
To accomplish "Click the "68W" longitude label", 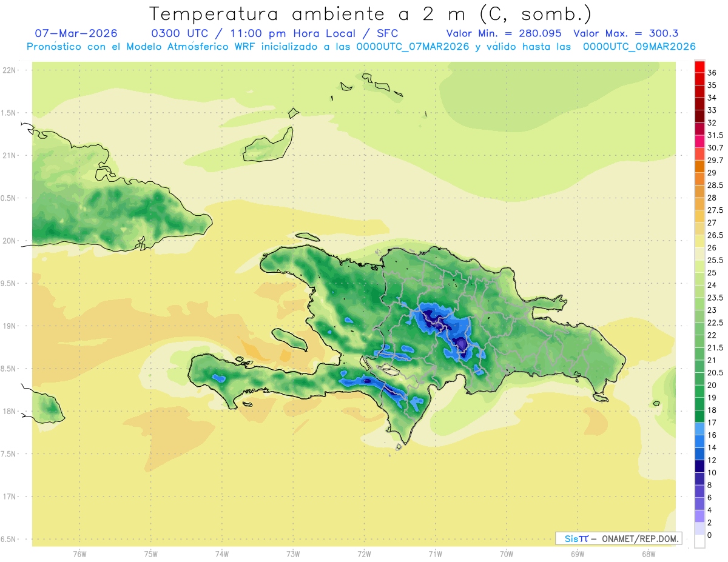I will pos(648,554).
